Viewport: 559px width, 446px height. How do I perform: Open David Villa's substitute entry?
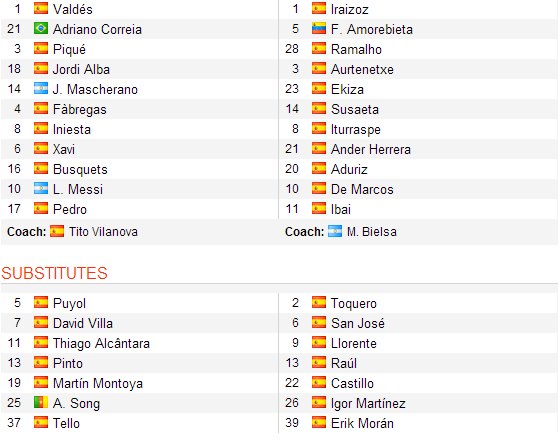83,323
